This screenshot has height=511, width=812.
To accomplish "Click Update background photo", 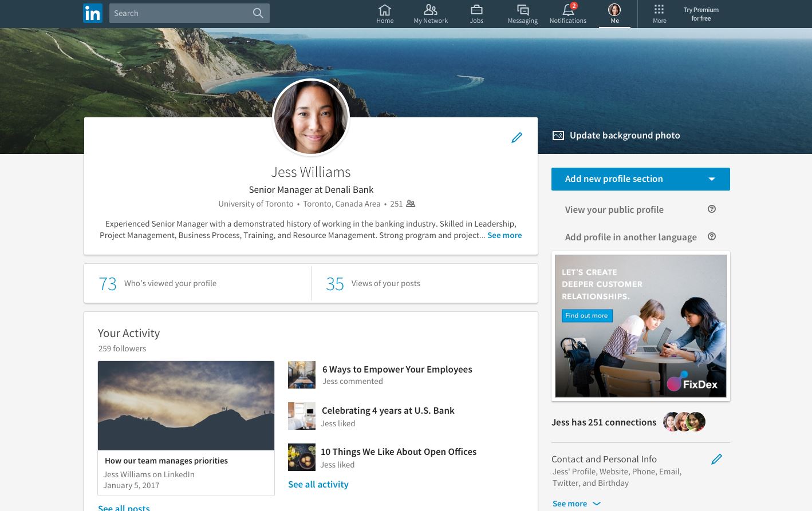I will point(616,136).
